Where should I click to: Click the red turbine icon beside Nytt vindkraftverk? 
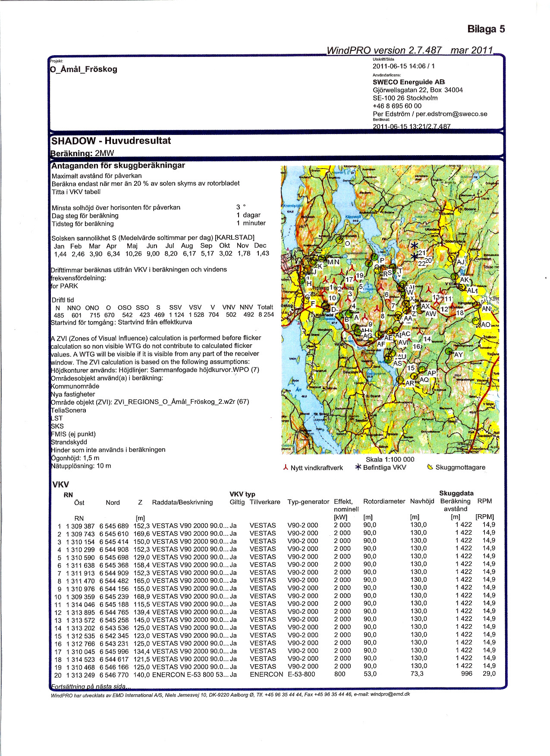[286, 467]
